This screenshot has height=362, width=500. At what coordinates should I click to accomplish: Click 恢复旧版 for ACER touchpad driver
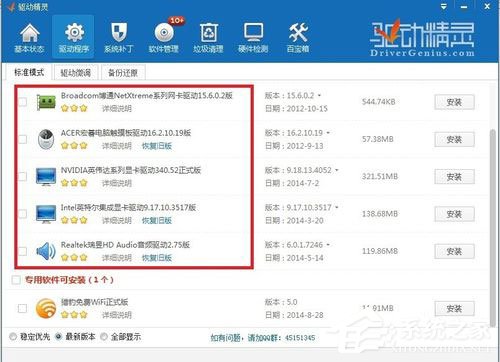pos(157,146)
